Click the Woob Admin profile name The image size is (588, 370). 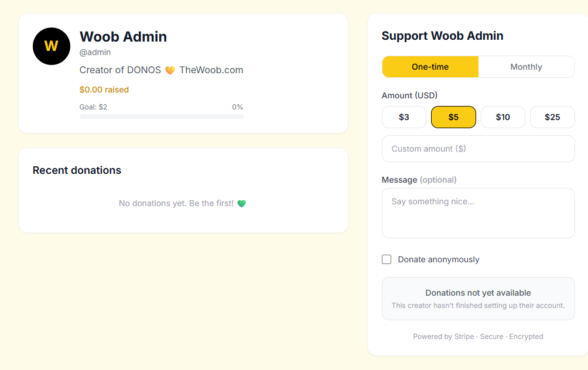pyautogui.click(x=123, y=36)
